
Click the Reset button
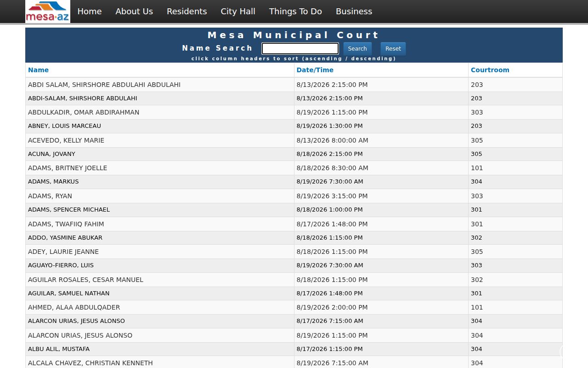[393, 49]
